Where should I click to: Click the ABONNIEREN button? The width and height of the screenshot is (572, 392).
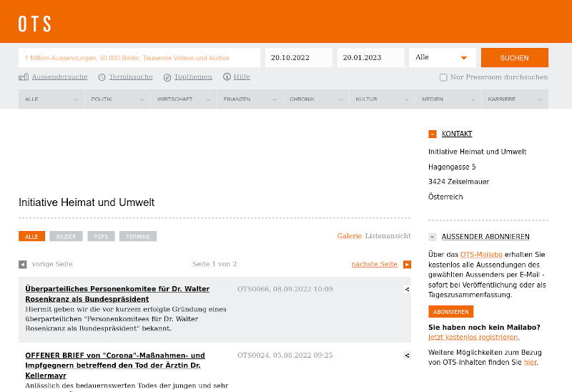click(451, 312)
